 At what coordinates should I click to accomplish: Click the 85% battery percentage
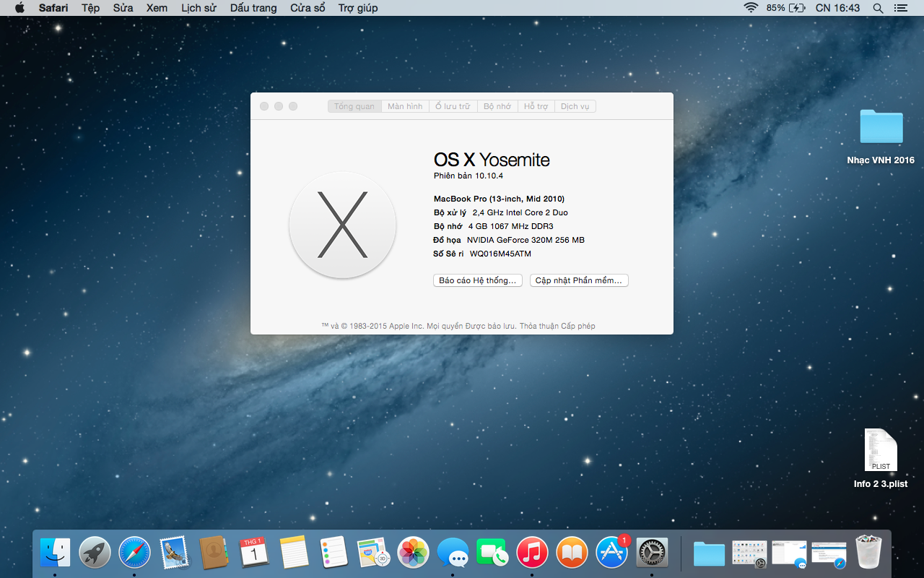click(776, 8)
